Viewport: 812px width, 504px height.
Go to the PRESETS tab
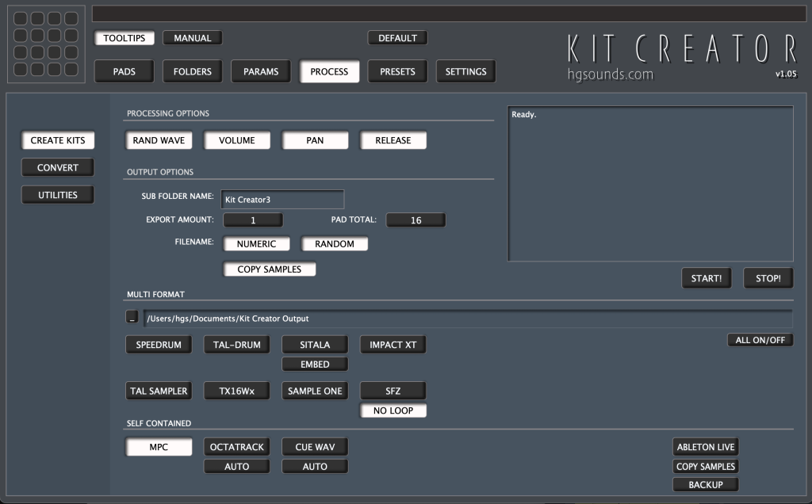pos(397,71)
